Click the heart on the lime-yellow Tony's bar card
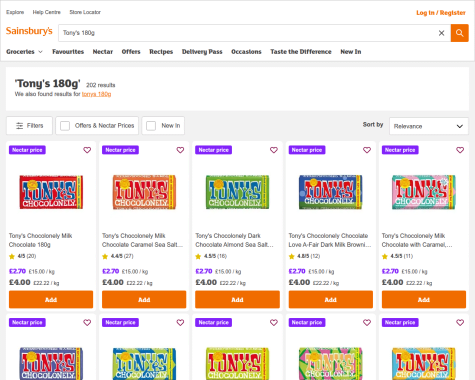This screenshot has width=475, height=380. [x=274, y=322]
